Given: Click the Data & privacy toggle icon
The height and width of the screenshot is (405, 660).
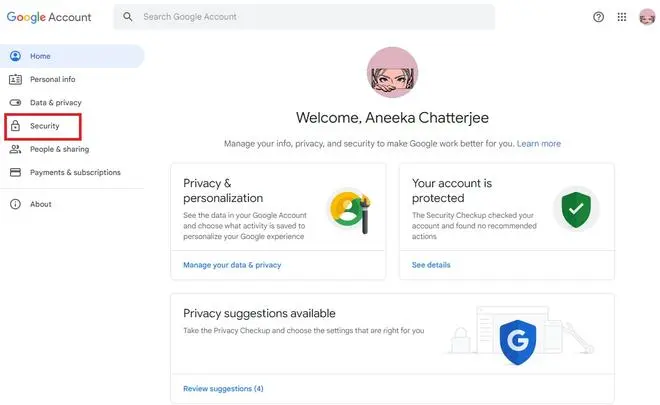Looking at the screenshot, I should (x=15, y=102).
